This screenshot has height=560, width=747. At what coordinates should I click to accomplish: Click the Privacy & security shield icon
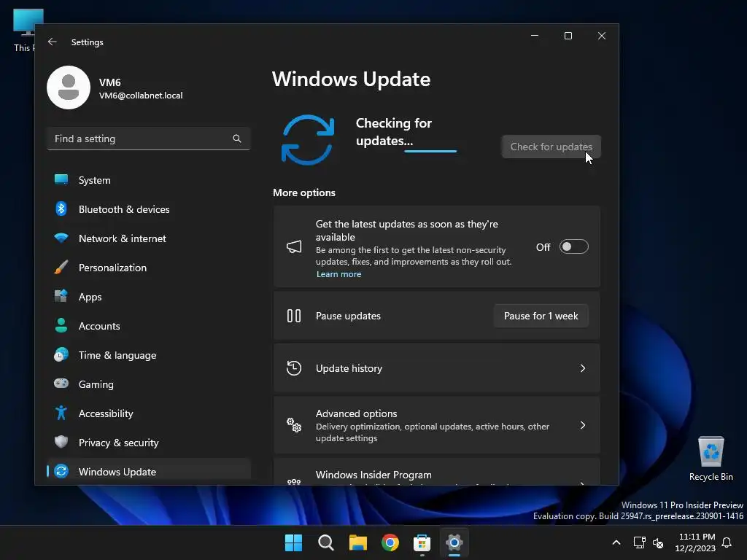pyautogui.click(x=61, y=442)
